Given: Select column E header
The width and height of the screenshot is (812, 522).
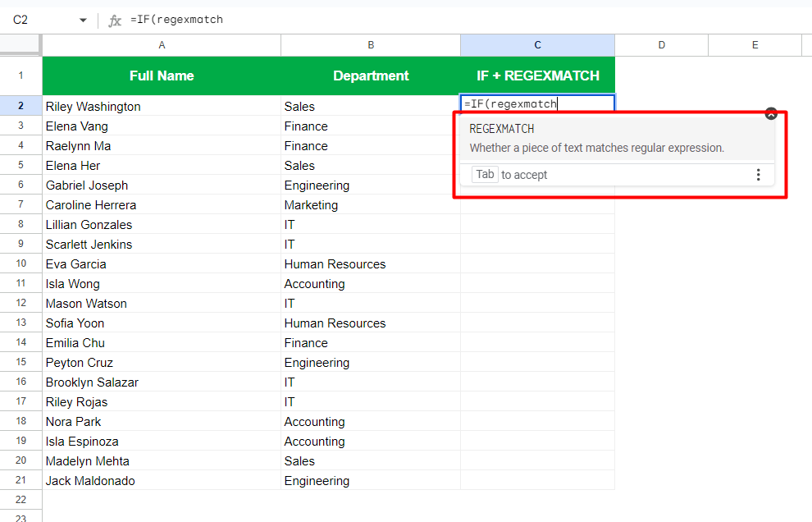Looking at the screenshot, I should [755, 45].
